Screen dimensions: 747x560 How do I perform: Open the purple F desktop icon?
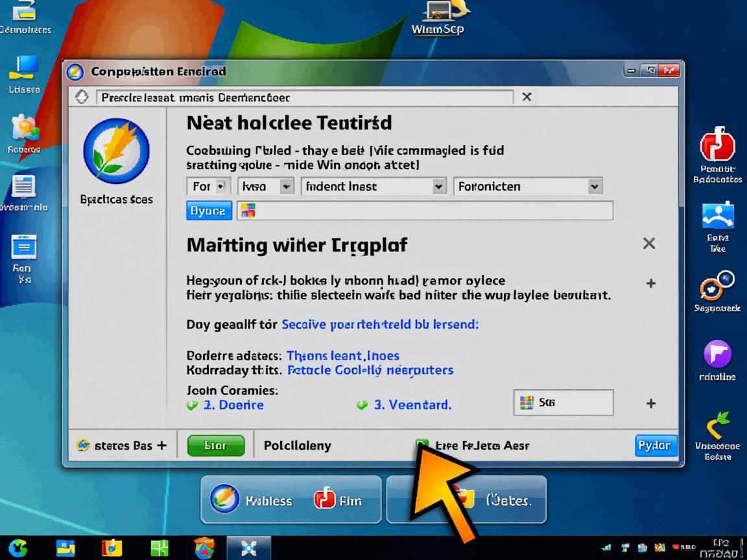coord(717,355)
